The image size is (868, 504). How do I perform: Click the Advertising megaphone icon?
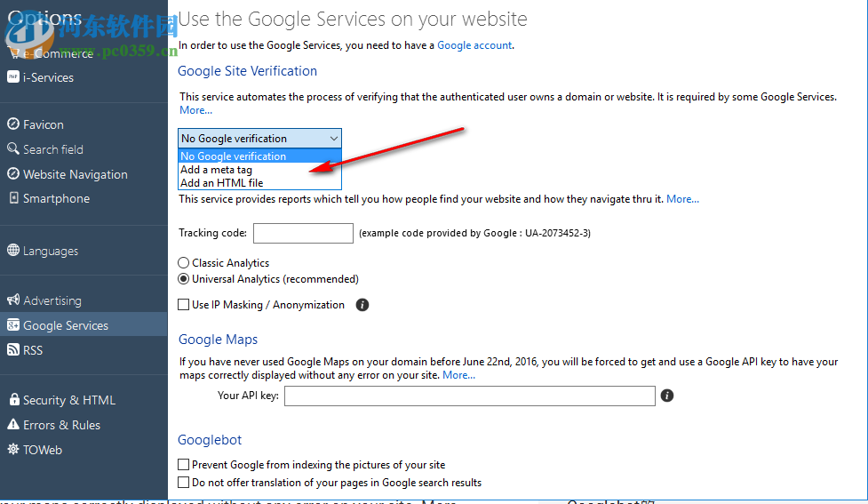coord(12,300)
